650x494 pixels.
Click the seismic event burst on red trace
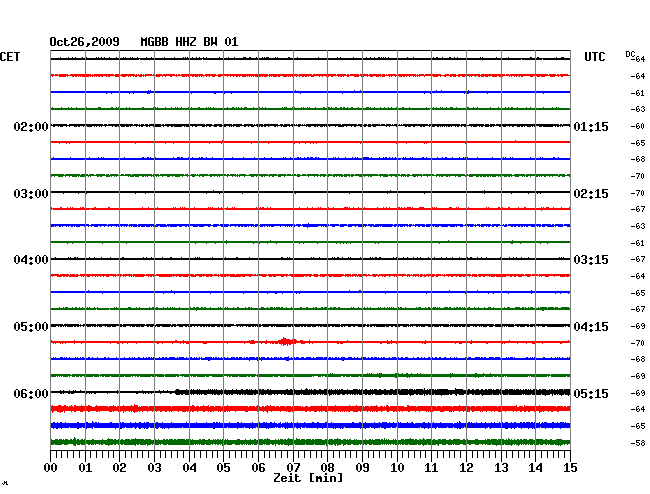click(x=286, y=341)
